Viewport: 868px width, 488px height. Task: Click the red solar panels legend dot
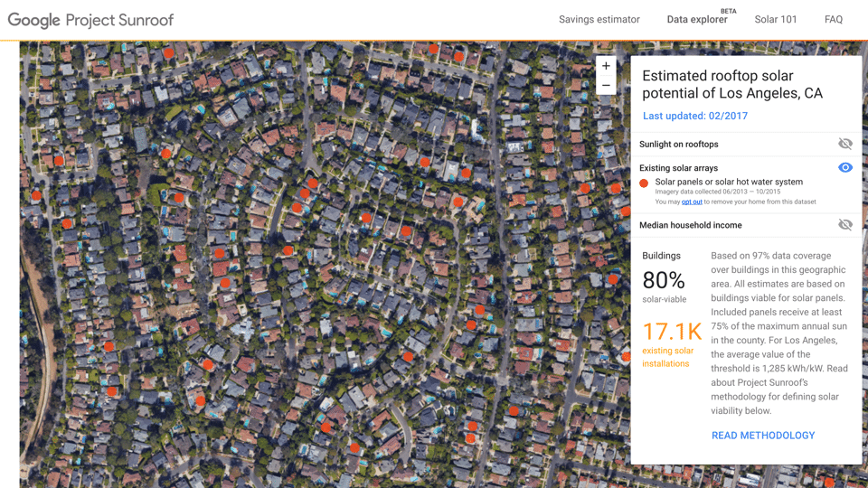click(x=644, y=183)
